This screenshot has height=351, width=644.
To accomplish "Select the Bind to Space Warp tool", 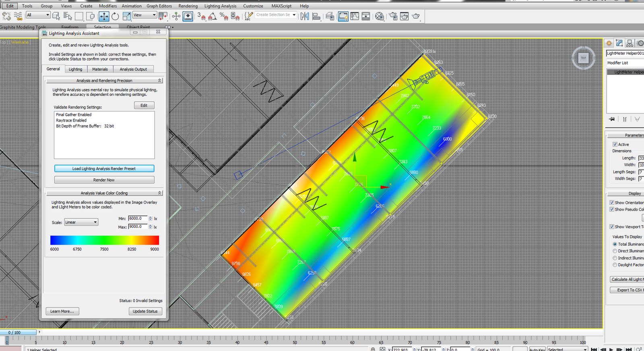I will pyautogui.click(x=18, y=16).
